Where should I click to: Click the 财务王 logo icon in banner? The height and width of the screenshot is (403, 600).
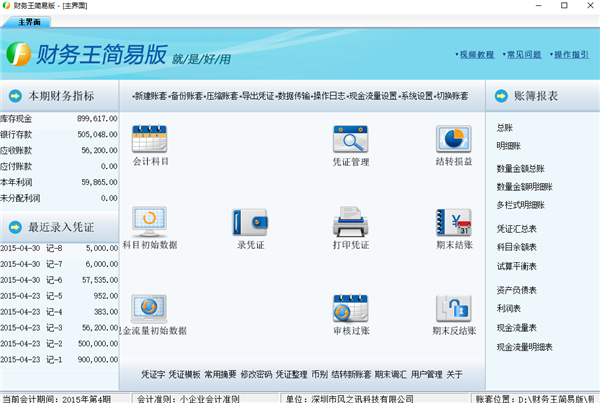pyautogui.click(x=19, y=54)
